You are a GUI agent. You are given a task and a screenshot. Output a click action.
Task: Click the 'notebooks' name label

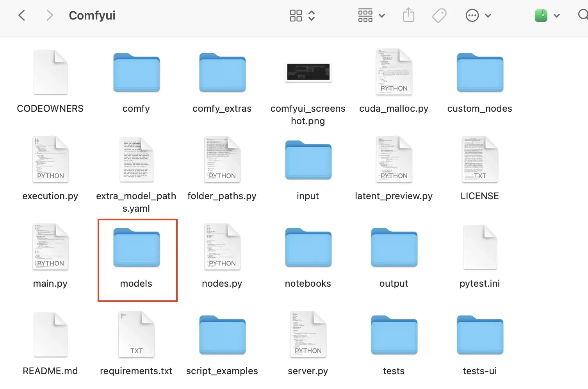(x=308, y=284)
